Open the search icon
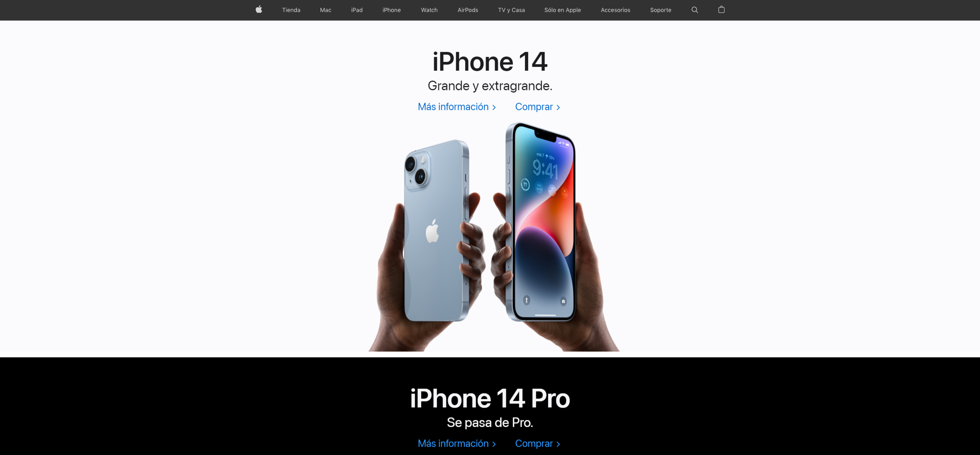Image resolution: width=980 pixels, height=455 pixels. (695, 10)
